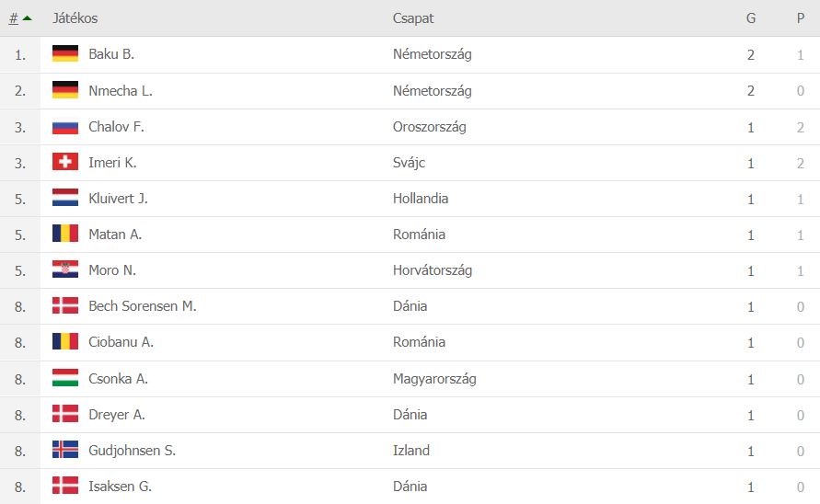The height and width of the screenshot is (504, 820).
Task: Open team Magyarország in Csonka's row
Action: pyautogui.click(x=434, y=379)
